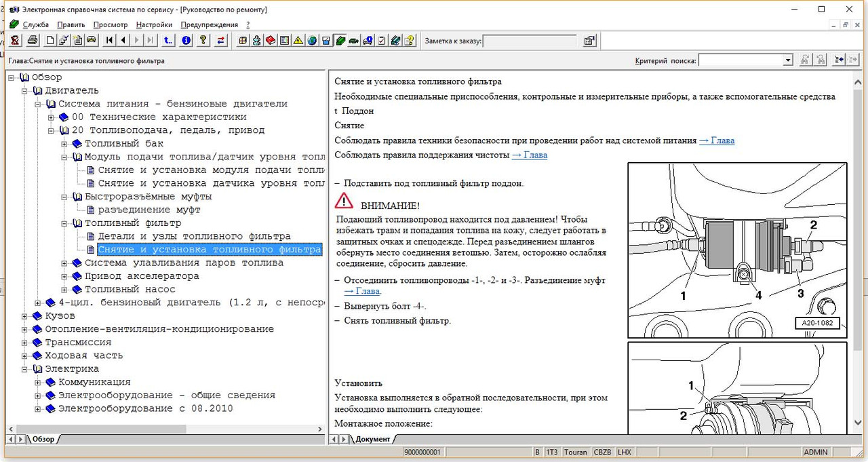Collapse the Двигатель tree node
This screenshot has height=462, width=868.
click(25, 91)
